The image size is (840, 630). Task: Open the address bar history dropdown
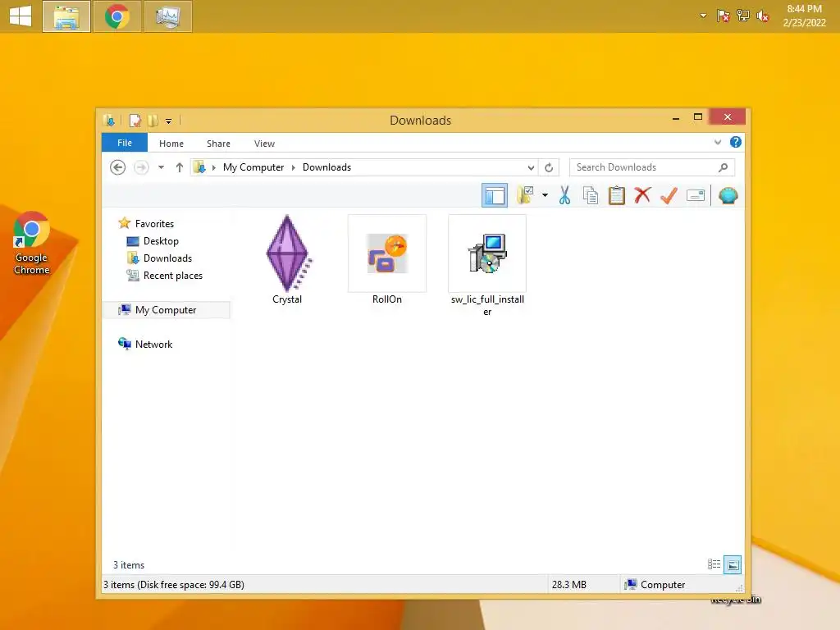pos(531,167)
